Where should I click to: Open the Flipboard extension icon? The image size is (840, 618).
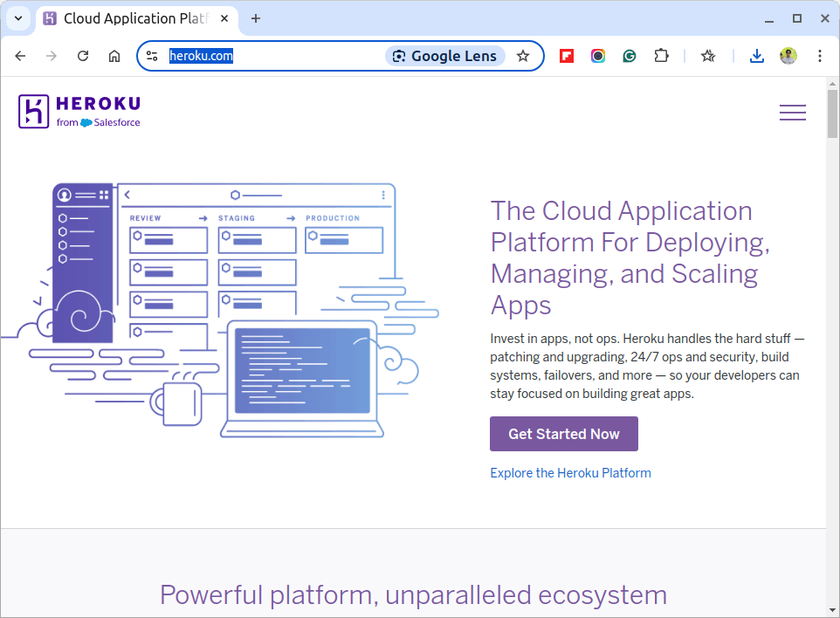[567, 56]
